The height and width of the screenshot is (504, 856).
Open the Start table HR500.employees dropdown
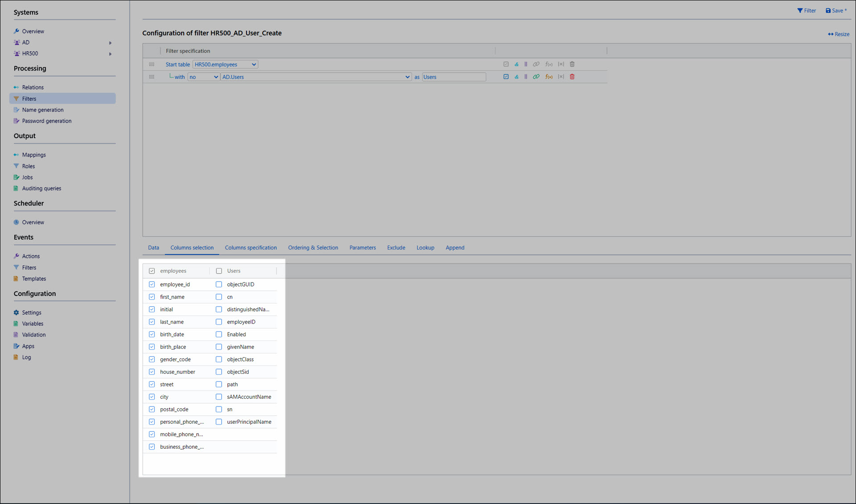click(225, 64)
